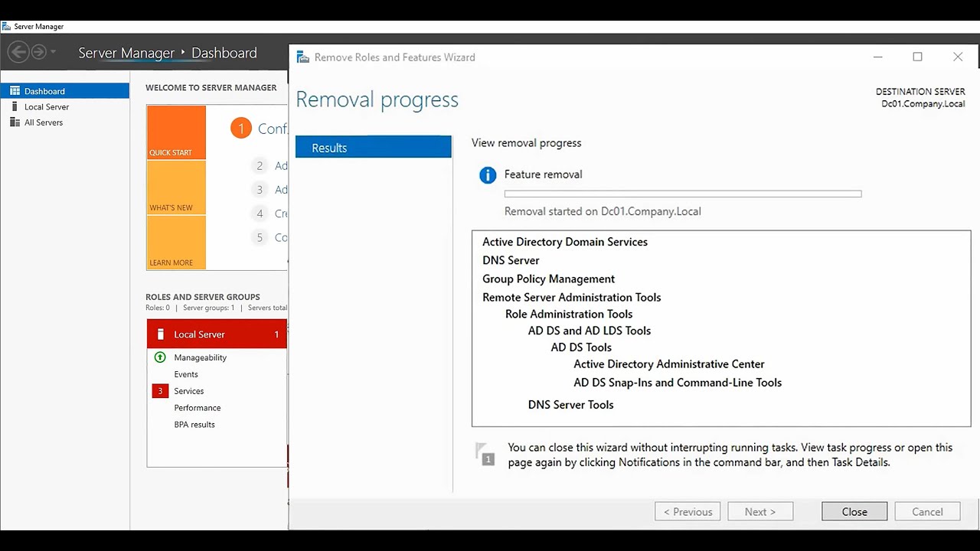Viewport: 980px width, 551px height.
Task: Click the wizard title bar icon
Action: 302,57
